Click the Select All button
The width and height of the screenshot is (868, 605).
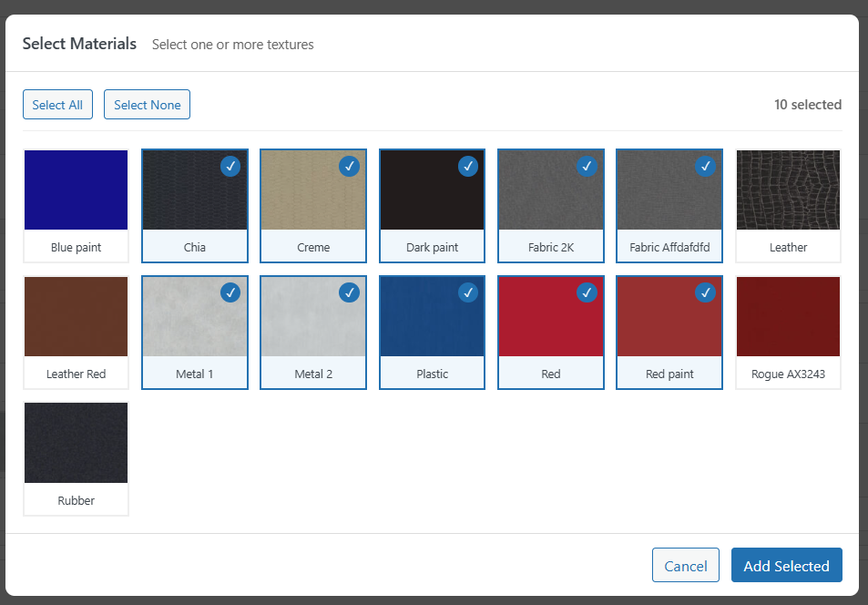[x=57, y=104]
